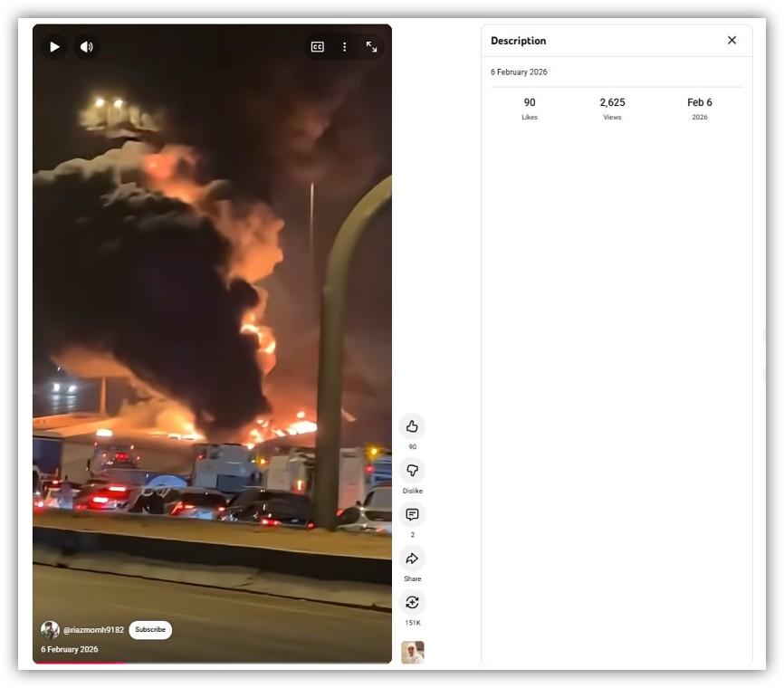Click the video title overlay under the channel name

click(x=70, y=649)
